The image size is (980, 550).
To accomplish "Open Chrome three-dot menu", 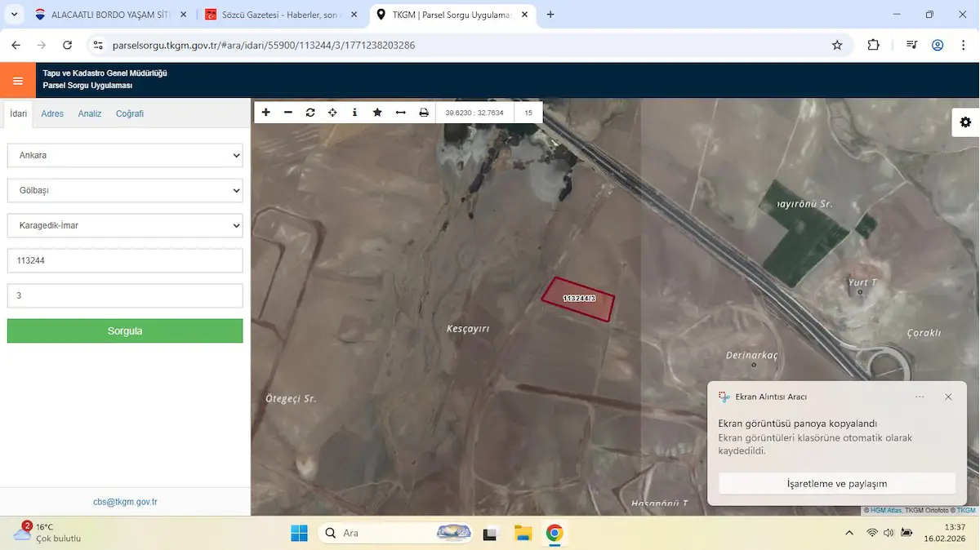I will [962, 46].
